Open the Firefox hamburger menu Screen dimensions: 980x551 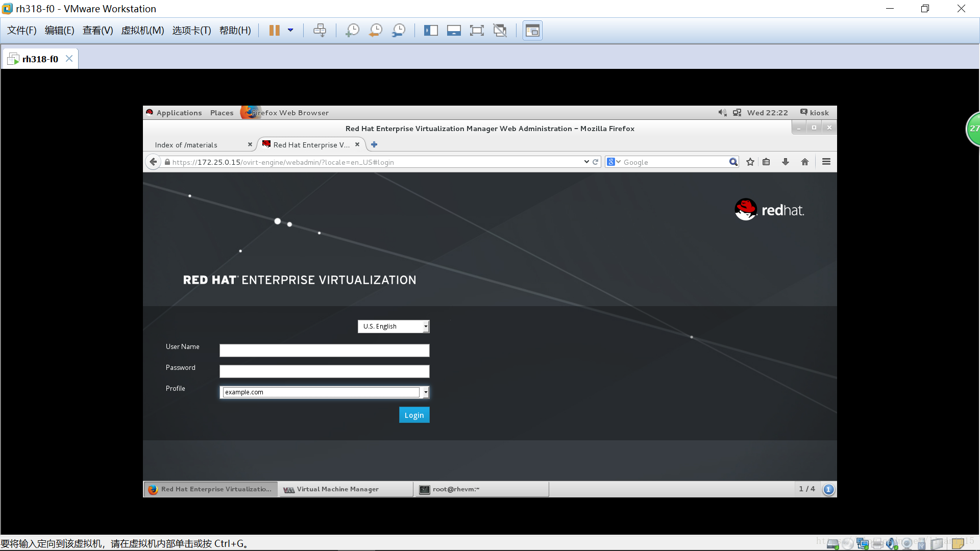tap(826, 162)
